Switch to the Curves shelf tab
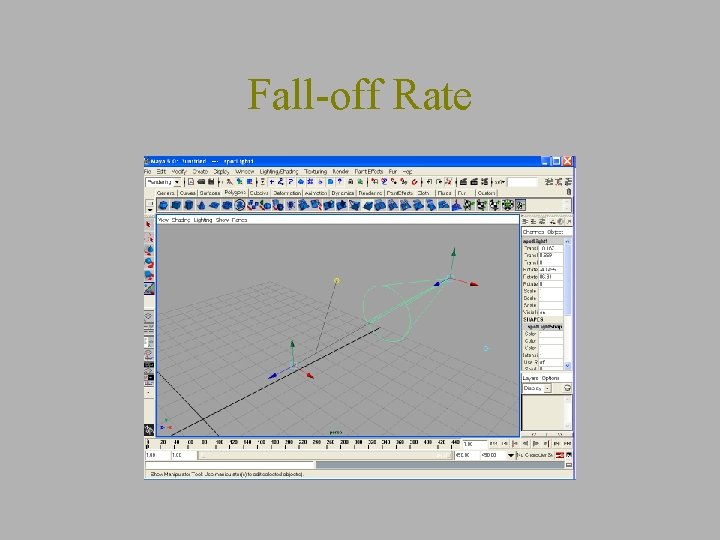Image resolution: width=720 pixels, height=540 pixels. tap(187, 193)
